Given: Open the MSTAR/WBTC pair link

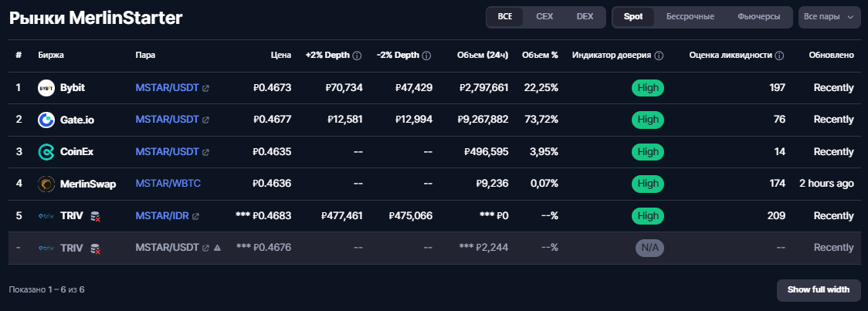Looking at the screenshot, I should pos(168,184).
